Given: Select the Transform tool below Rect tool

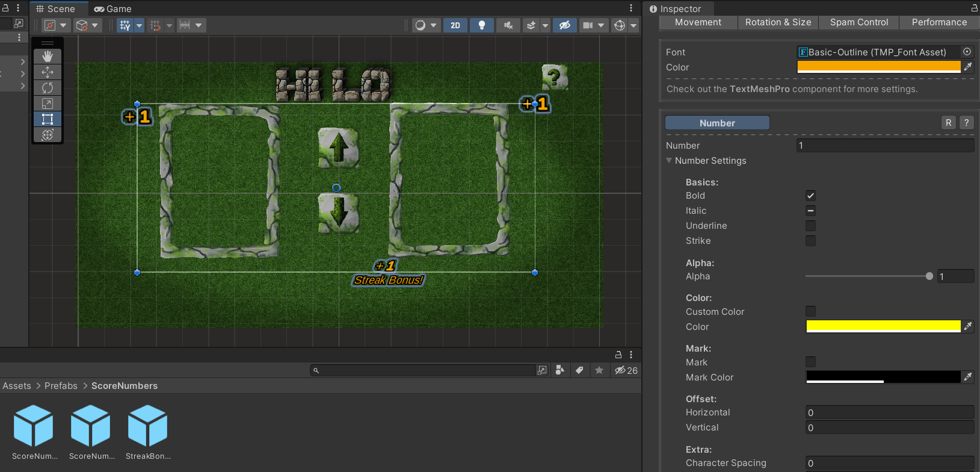Looking at the screenshot, I should tap(48, 135).
